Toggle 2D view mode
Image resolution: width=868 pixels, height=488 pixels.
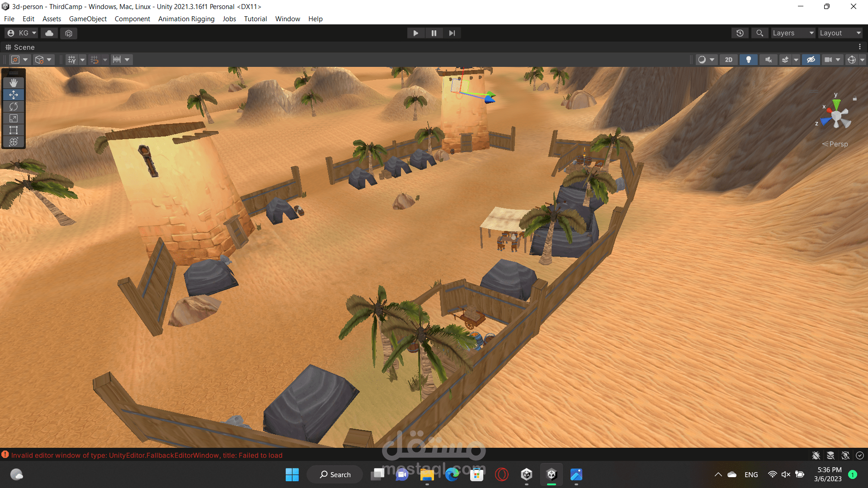pyautogui.click(x=728, y=60)
